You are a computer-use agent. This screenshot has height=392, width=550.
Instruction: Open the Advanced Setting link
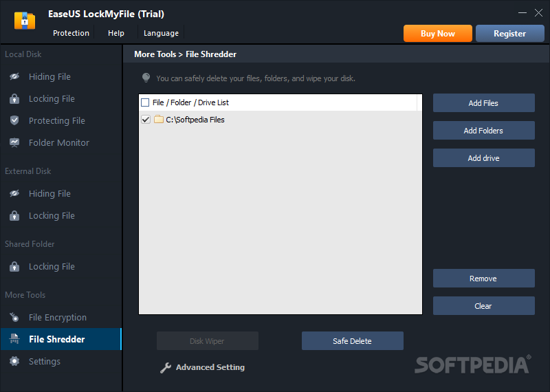210,367
